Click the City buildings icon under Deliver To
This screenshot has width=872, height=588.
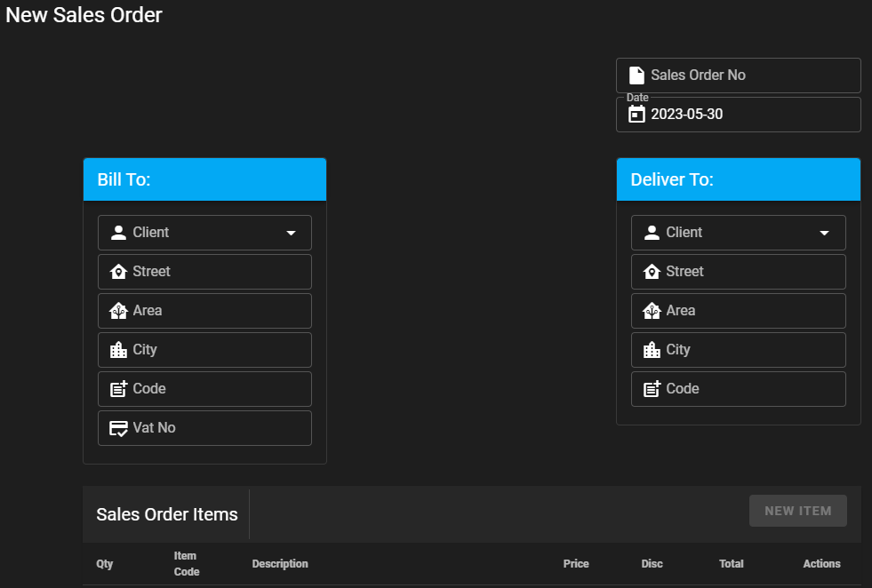(x=652, y=350)
